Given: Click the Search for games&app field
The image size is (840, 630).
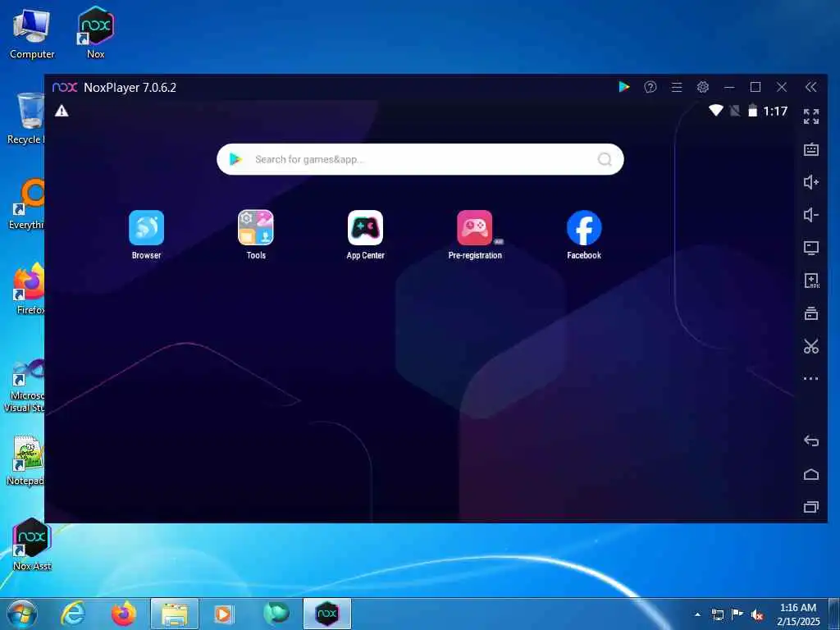Looking at the screenshot, I should (x=420, y=159).
